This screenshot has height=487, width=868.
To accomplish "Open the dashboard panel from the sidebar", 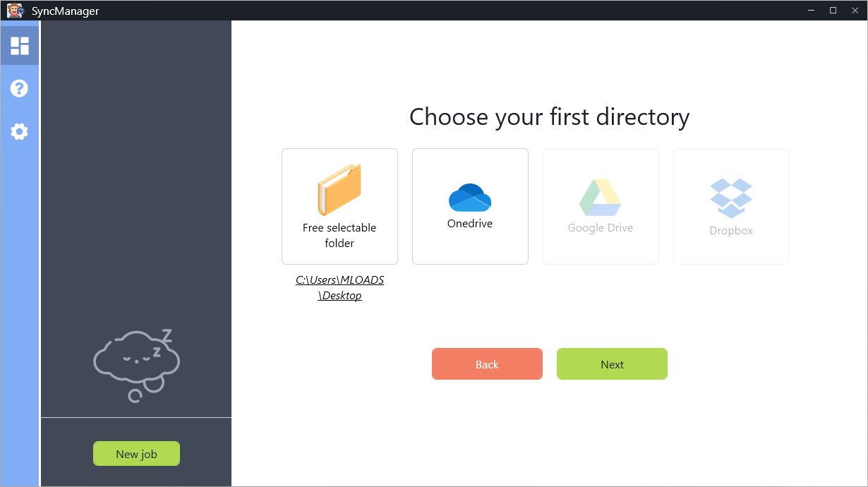I will point(19,44).
